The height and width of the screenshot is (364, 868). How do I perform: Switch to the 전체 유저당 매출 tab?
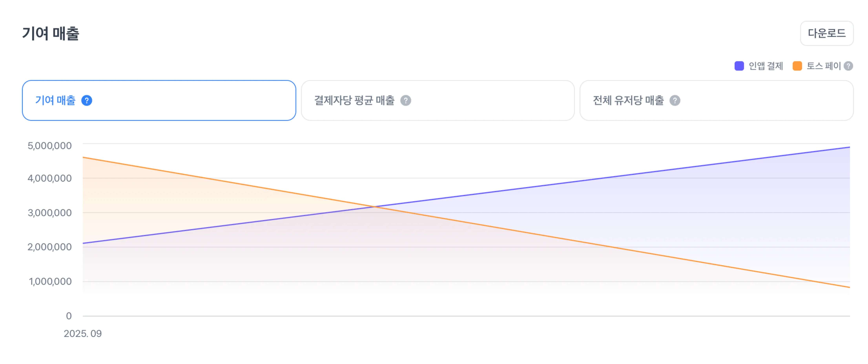coord(716,100)
